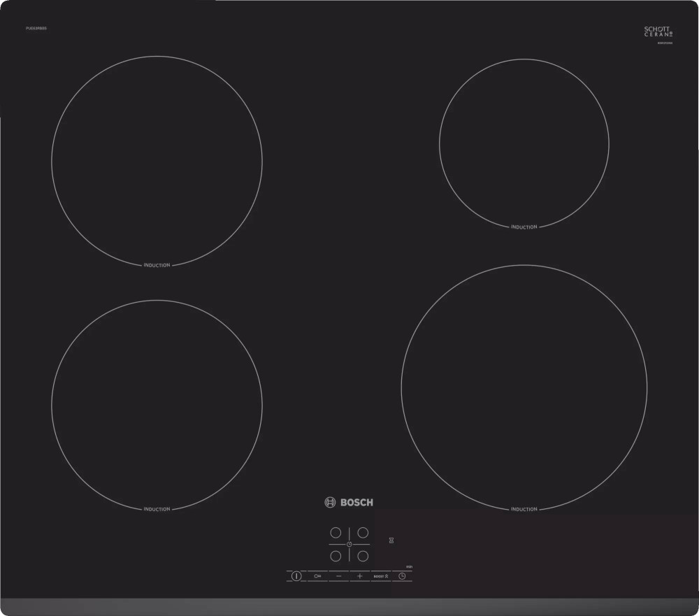Select the bottom-right zone selector circle
Viewport: 699px width, 616px height.
(x=363, y=556)
